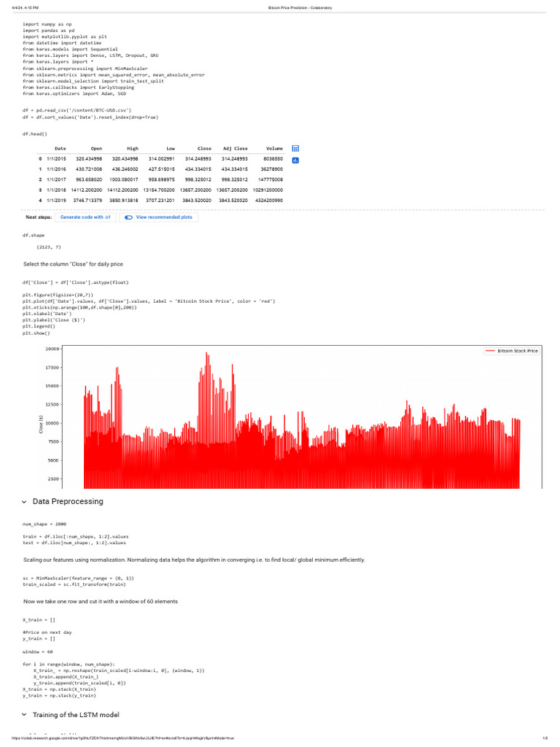Screen dimensions: 560x747
Task: Select the date cell '1/1/2018'
Action: [56, 190]
